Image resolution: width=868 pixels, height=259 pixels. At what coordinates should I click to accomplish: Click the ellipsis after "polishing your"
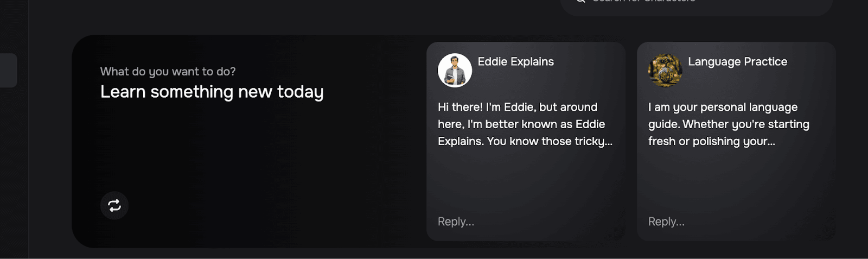coord(771,142)
